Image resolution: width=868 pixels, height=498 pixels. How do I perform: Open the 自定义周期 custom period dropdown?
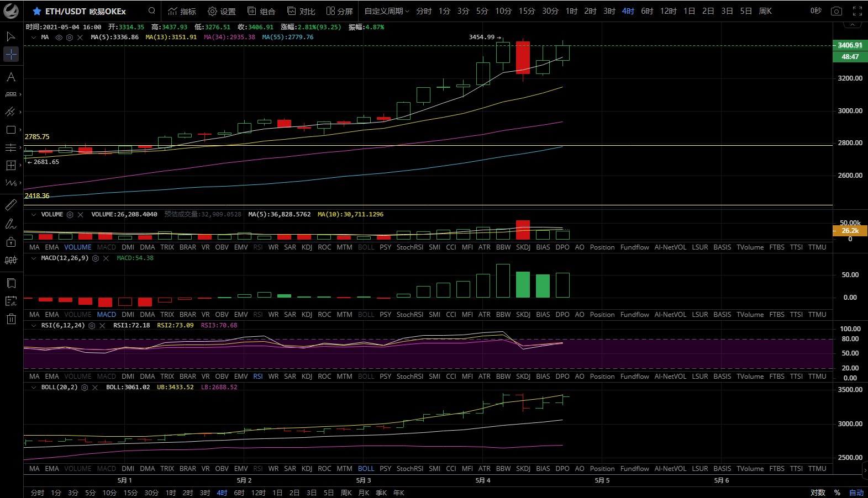387,11
